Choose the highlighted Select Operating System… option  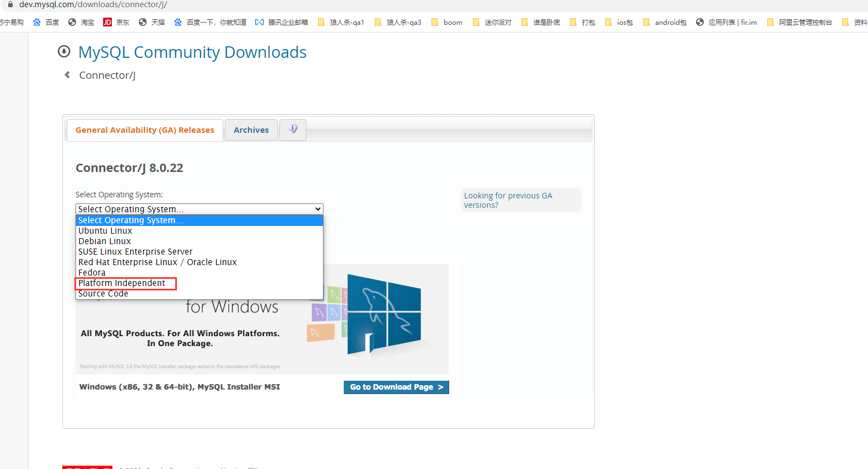tap(199, 220)
